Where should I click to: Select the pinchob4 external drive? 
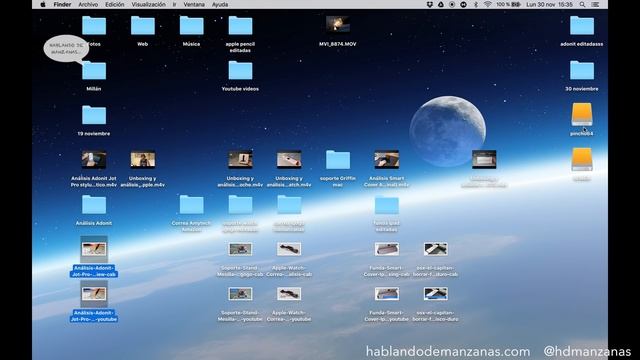click(582, 115)
